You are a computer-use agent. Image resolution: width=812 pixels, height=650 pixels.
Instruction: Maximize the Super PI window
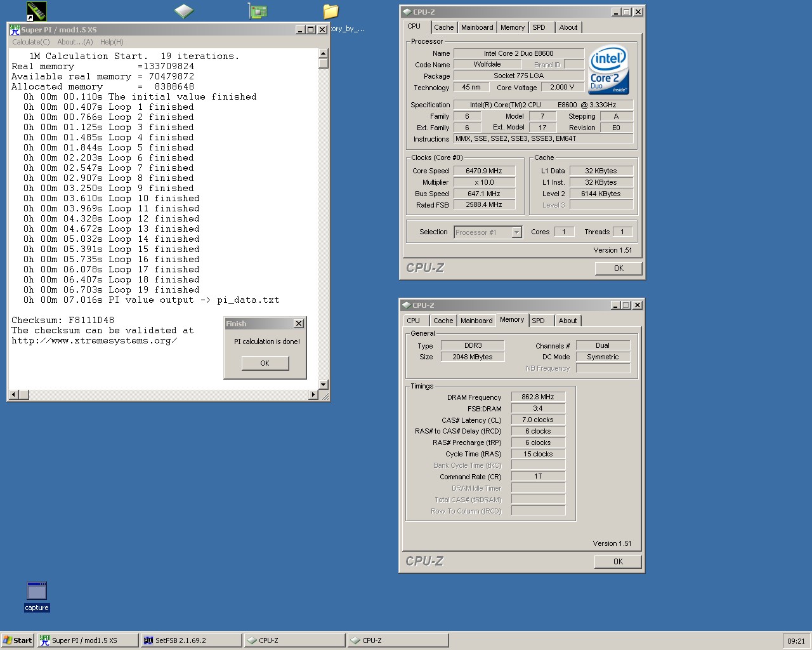coord(310,30)
